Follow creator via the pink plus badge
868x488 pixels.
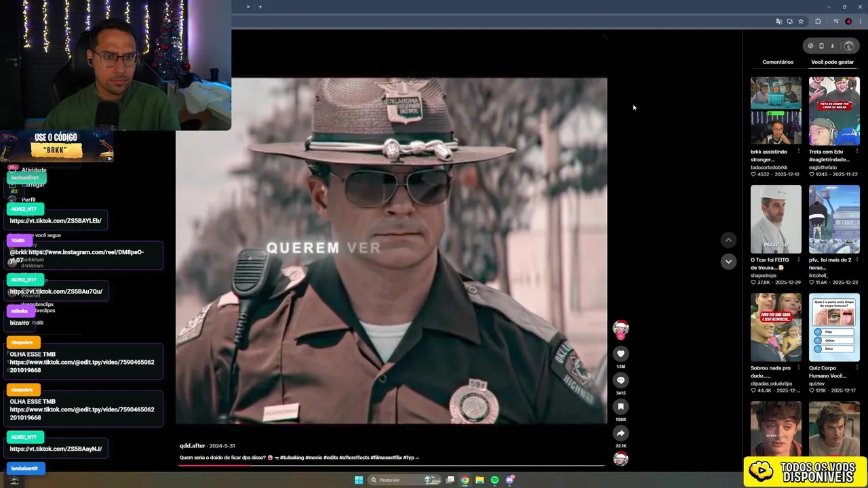[620, 336]
